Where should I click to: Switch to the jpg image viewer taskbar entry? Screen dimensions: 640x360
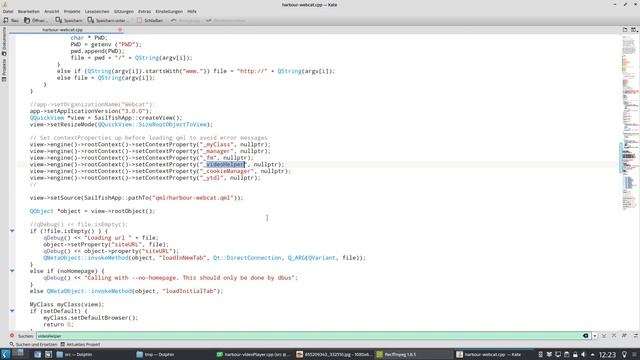tap(333, 354)
